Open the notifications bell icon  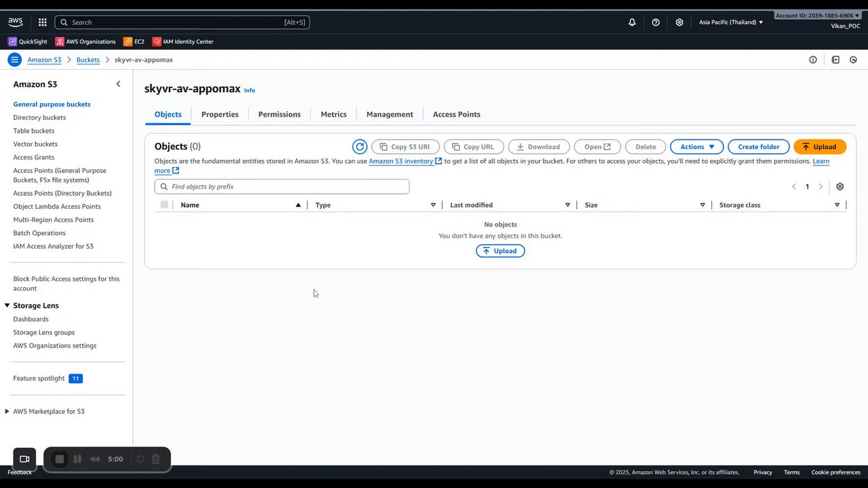632,22
